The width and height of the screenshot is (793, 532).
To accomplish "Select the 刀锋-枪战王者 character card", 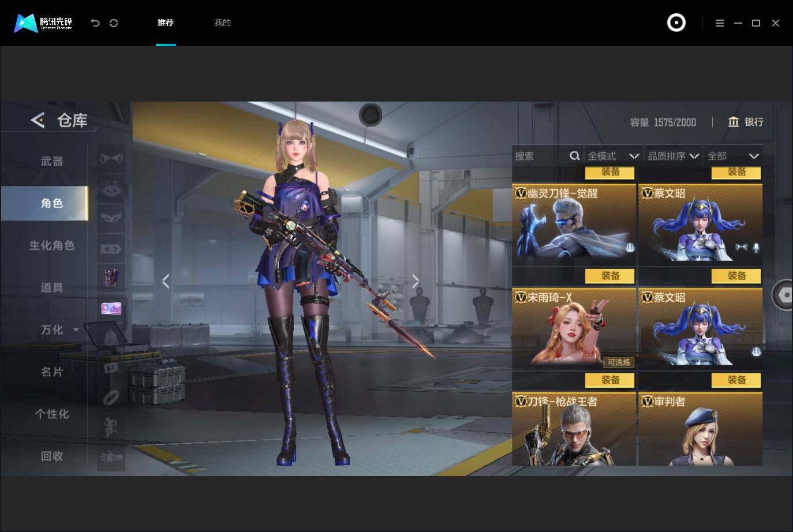I will point(574,429).
